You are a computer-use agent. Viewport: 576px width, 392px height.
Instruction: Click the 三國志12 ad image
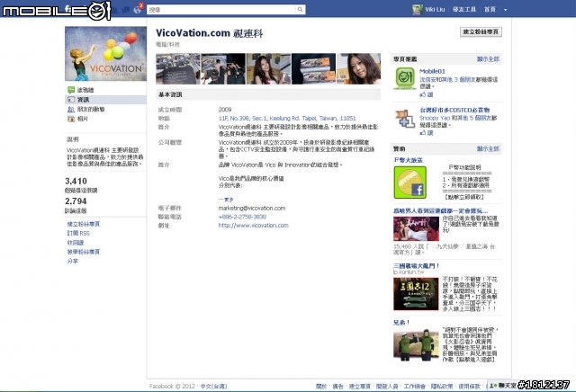[x=416, y=294]
